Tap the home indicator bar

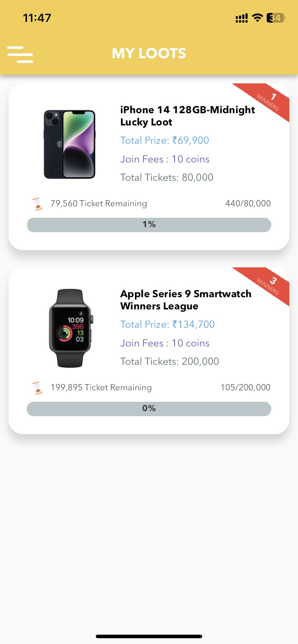coord(149,636)
